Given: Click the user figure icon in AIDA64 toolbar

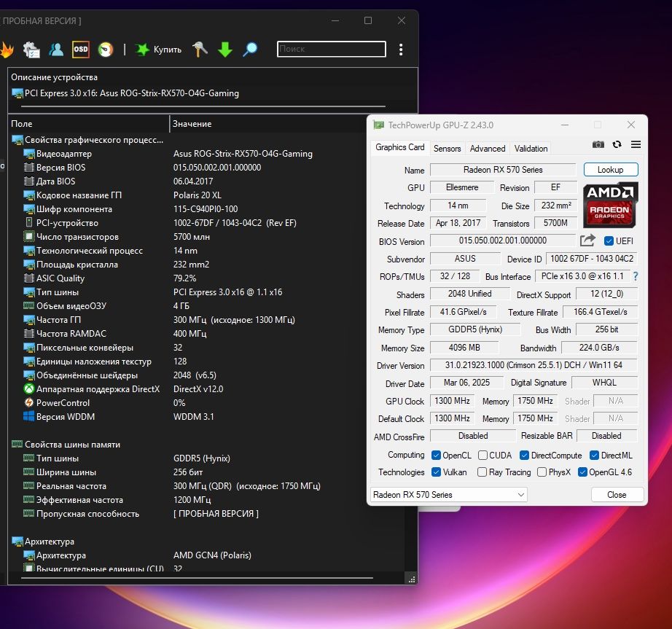Looking at the screenshot, I should click(55, 50).
